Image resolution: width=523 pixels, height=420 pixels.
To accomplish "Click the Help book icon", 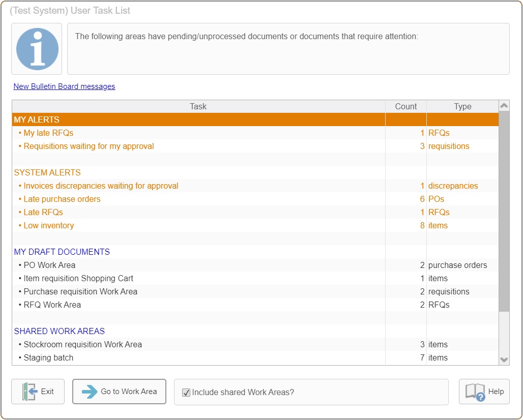I will 475,392.
